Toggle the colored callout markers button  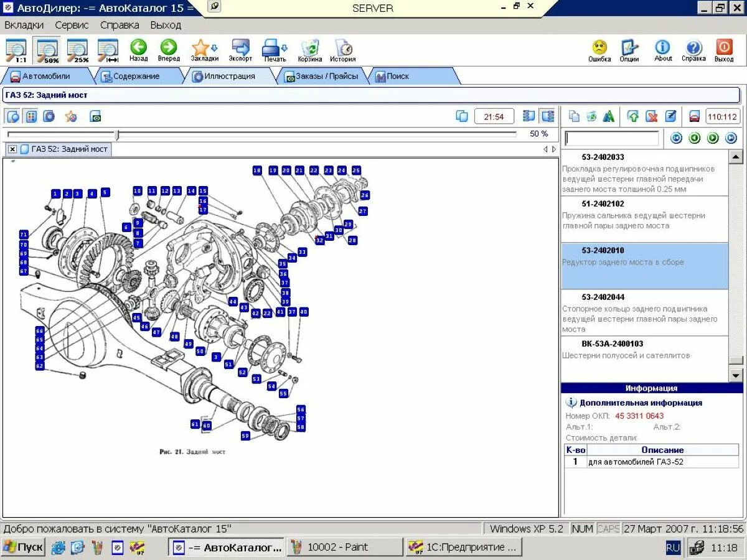(x=31, y=116)
